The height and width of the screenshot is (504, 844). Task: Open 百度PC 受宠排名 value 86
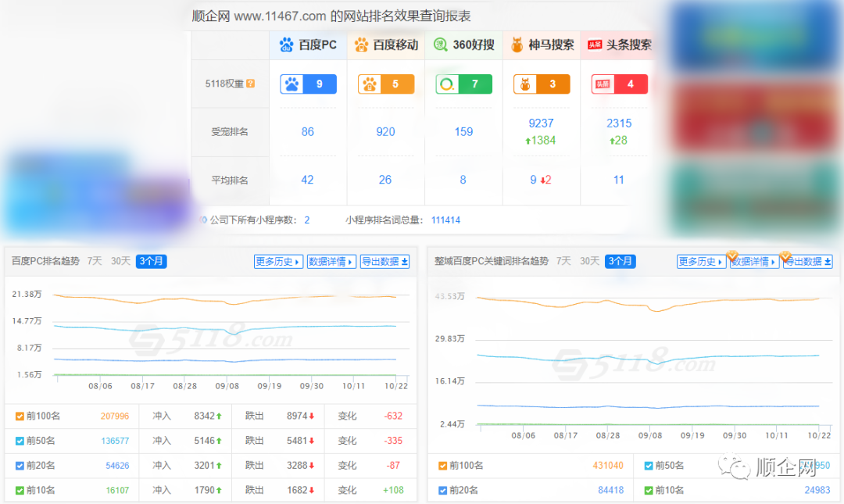[307, 132]
